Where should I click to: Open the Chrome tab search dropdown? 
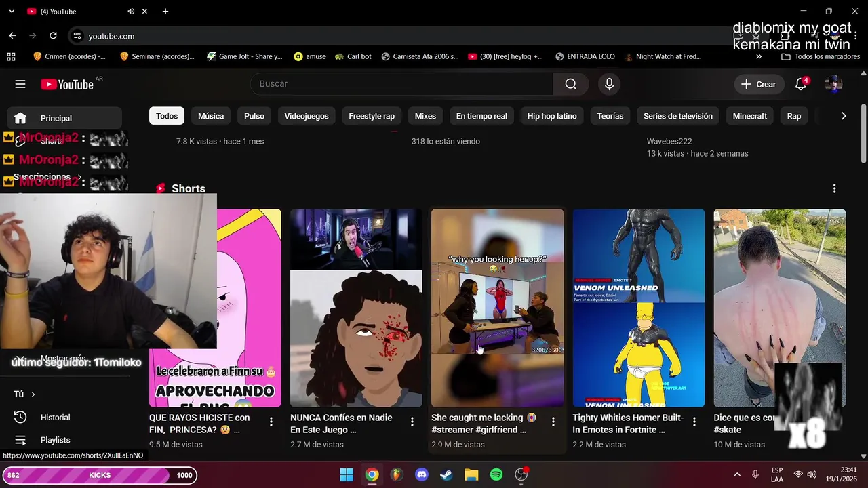pos(12,12)
